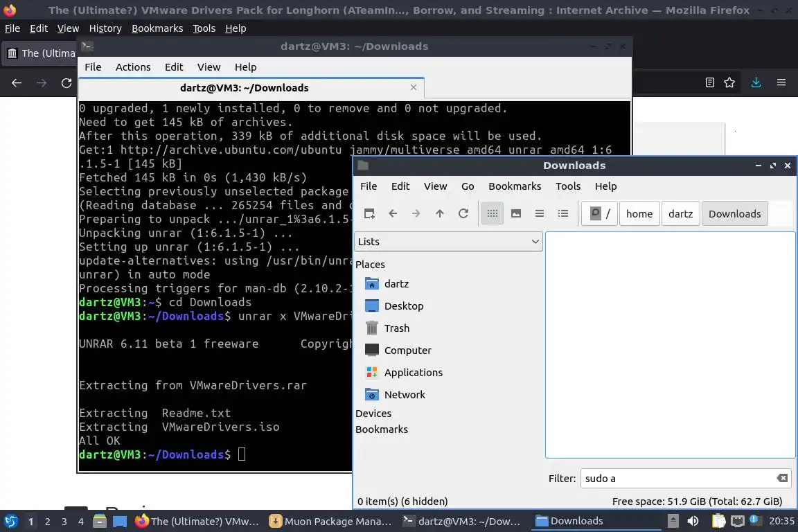The height and width of the screenshot is (532, 798).
Task: Switch to thumbnail view in file manager
Action: click(x=516, y=214)
